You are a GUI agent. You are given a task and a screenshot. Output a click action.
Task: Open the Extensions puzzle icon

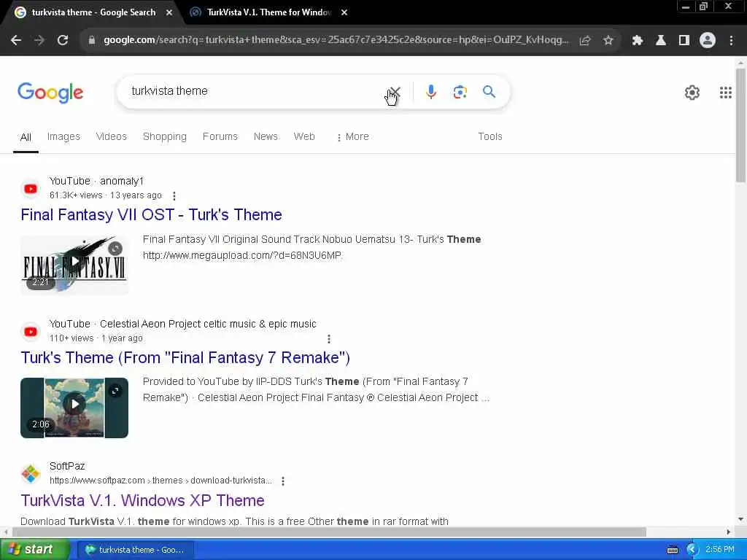pos(637,41)
